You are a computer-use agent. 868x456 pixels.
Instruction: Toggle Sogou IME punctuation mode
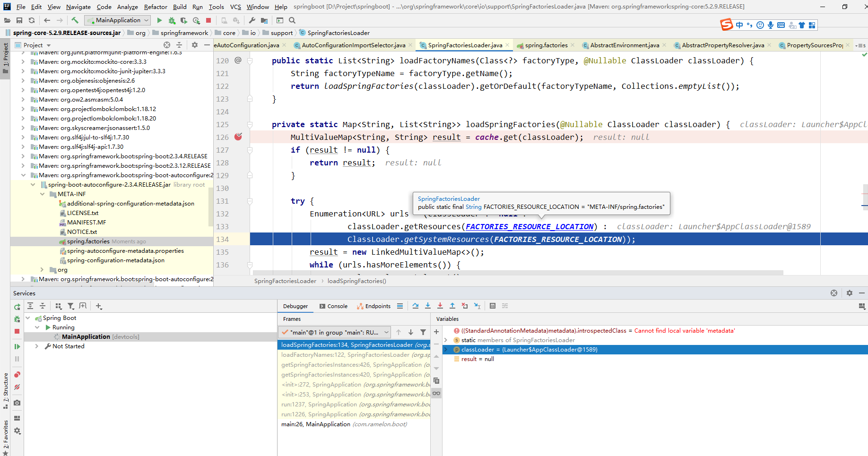[750, 25]
